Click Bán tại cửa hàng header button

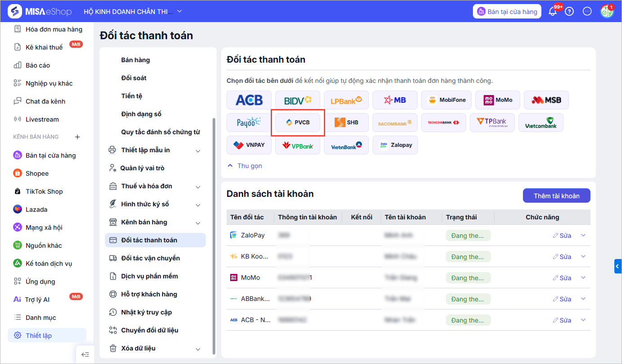coord(507,12)
